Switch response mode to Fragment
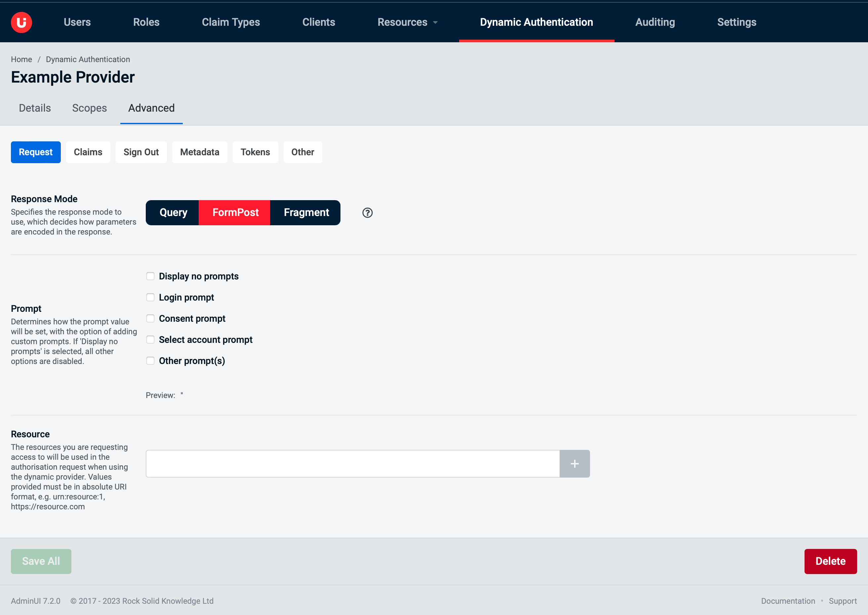 [305, 212]
